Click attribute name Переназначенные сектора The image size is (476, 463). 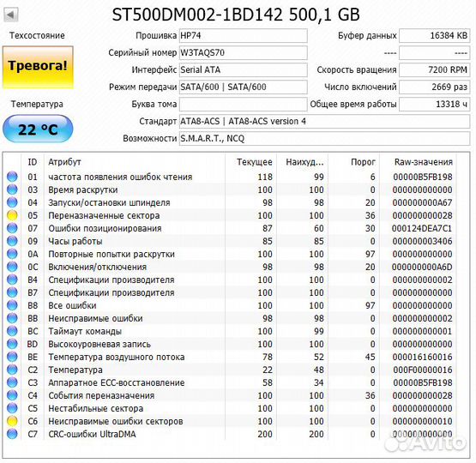104,216
